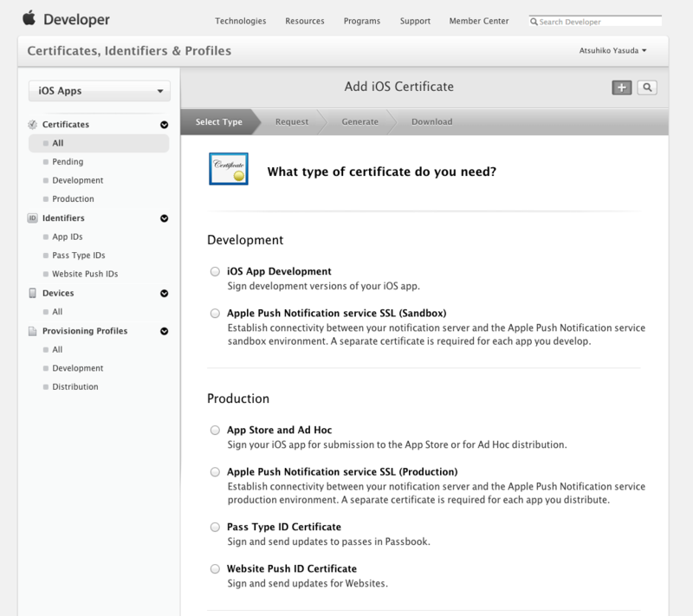This screenshot has width=693, height=616.
Task: Click the Provisioning Profiles document icon
Action: [32, 331]
